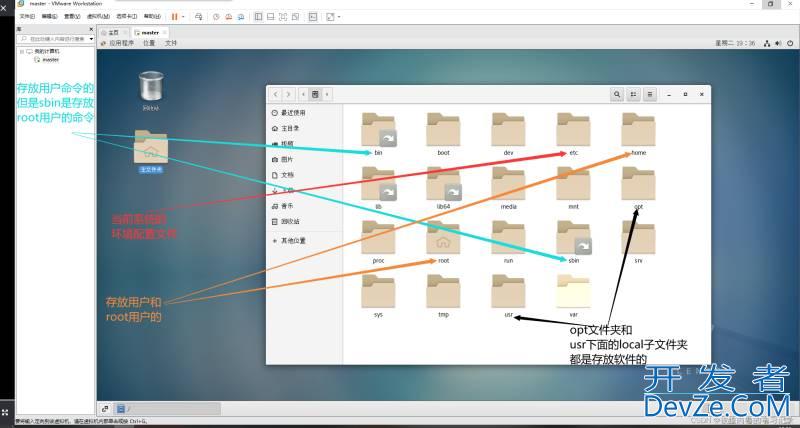Select 其他位置 in the sidebar
The width and height of the screenshot is (800, 428).
pyautogui.click(x=293, y=241)
